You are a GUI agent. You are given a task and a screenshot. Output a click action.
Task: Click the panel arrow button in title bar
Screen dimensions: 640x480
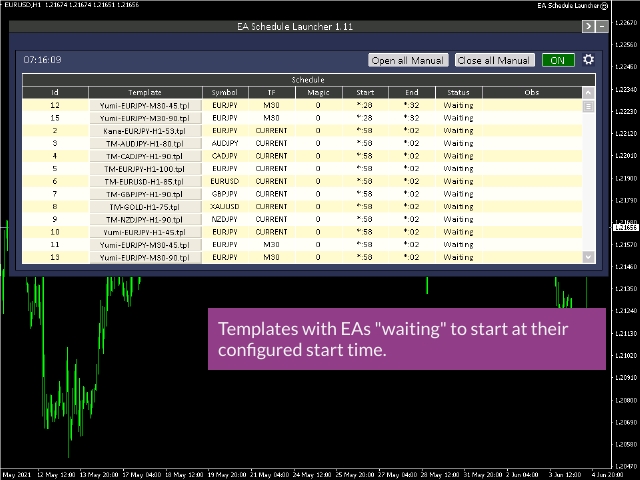click(588, 27)
